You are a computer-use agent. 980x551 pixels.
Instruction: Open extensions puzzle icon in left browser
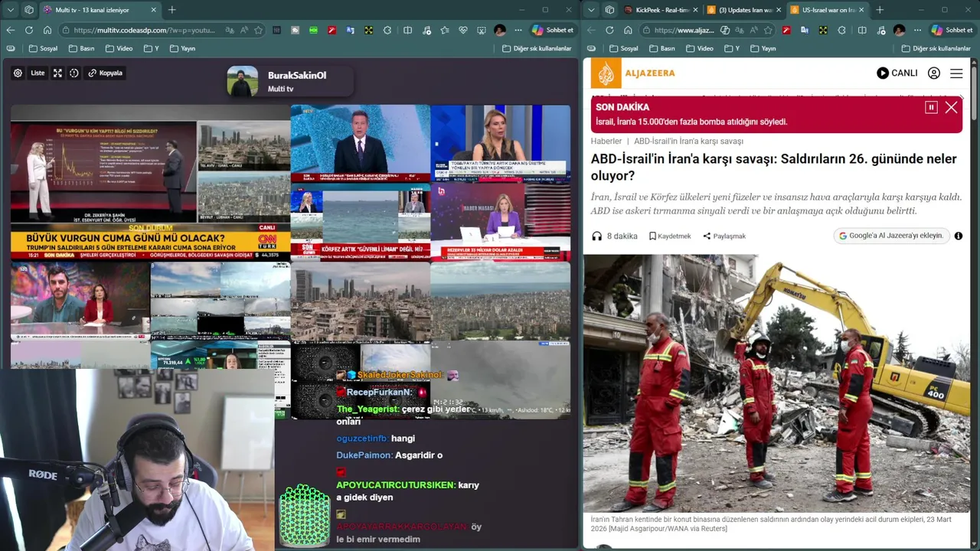click(x=387, y=30)
